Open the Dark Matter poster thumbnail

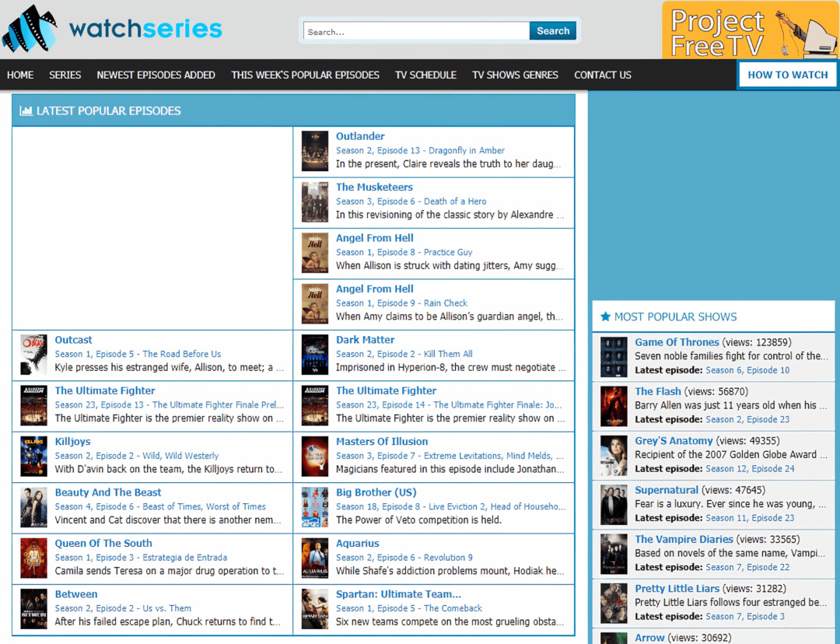click(x=315, y=355)
